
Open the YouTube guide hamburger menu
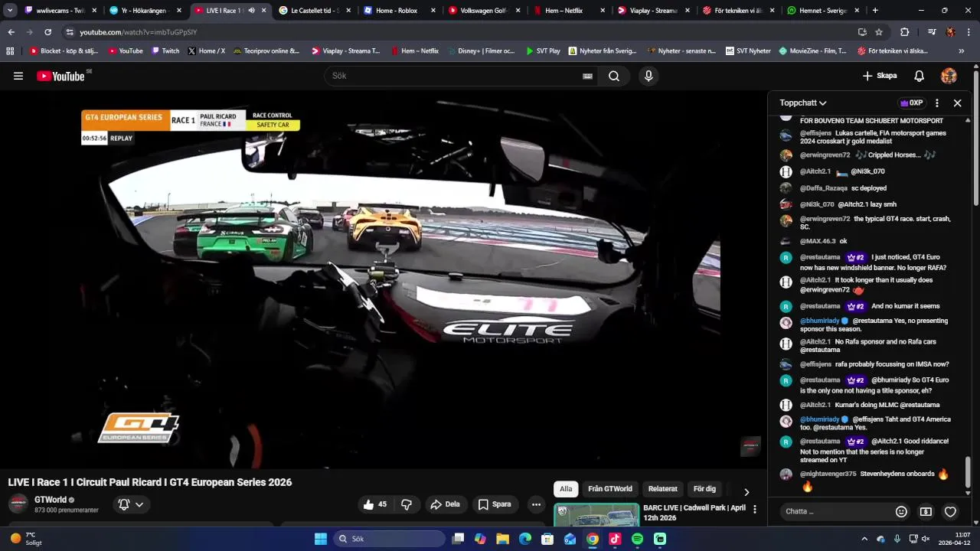(x=18, y=76)
